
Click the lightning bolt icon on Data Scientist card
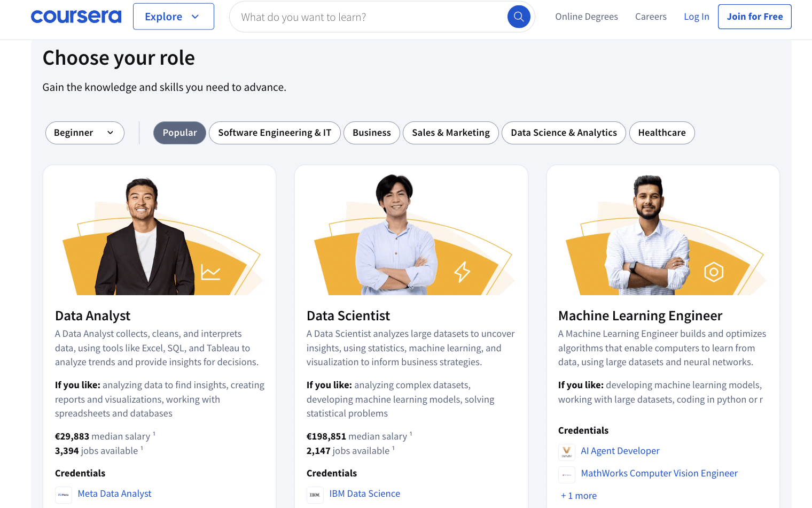pyautogui.click(x=462, y=272)
